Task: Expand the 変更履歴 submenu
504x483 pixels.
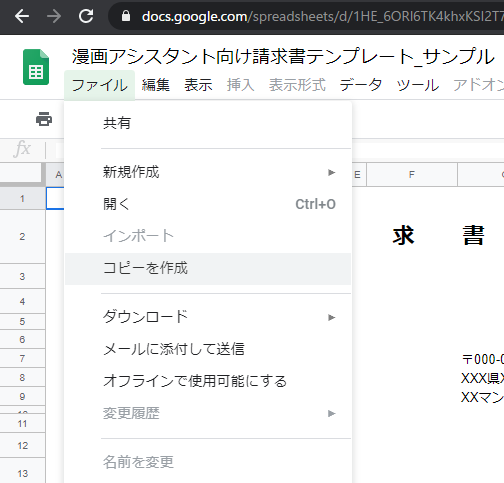Action: (x=208, y=413)
